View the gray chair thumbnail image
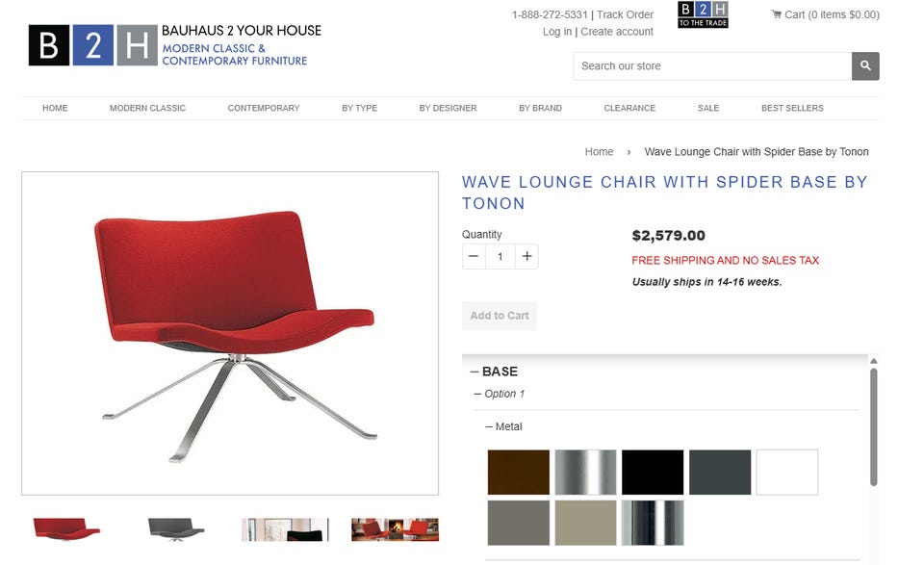 point(176,529)
